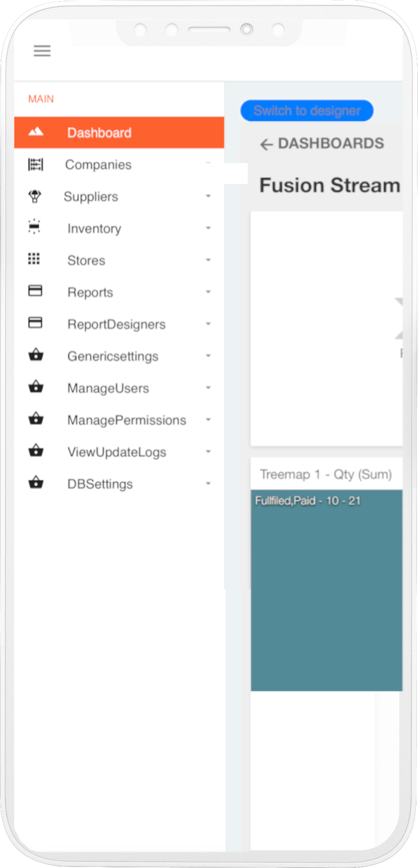Expand the Inventory submenu arrow
418x868 pixels.
click(x=208, y=228)
